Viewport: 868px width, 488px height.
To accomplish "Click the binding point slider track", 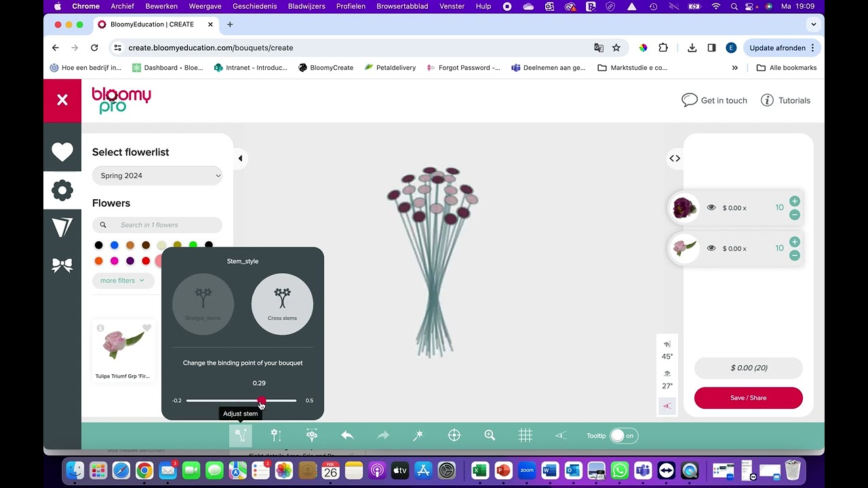I will tap(241, 401).
